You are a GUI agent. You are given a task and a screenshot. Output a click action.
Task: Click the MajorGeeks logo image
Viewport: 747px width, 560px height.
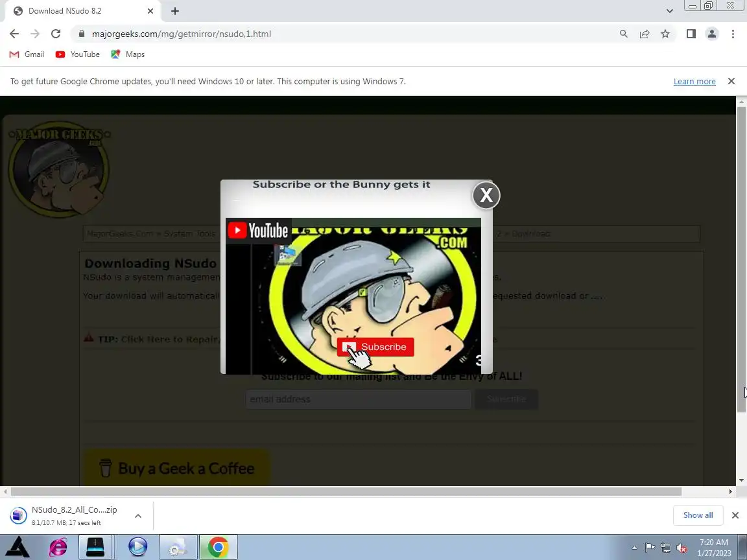[60, 169]
